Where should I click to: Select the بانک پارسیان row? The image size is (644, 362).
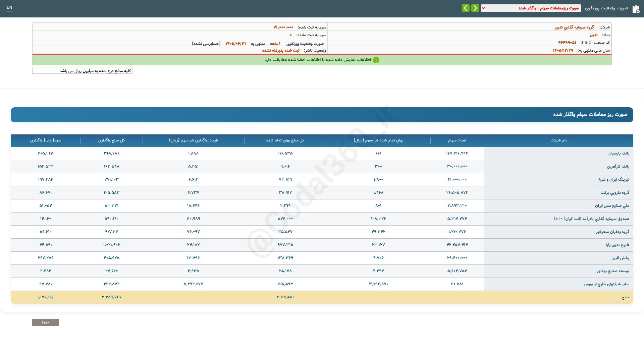click(322, 153)
